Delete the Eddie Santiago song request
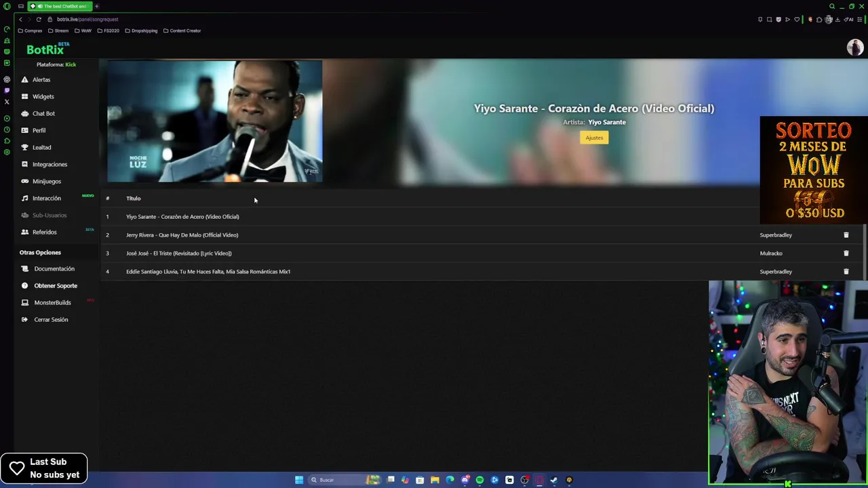 [846, 271]
